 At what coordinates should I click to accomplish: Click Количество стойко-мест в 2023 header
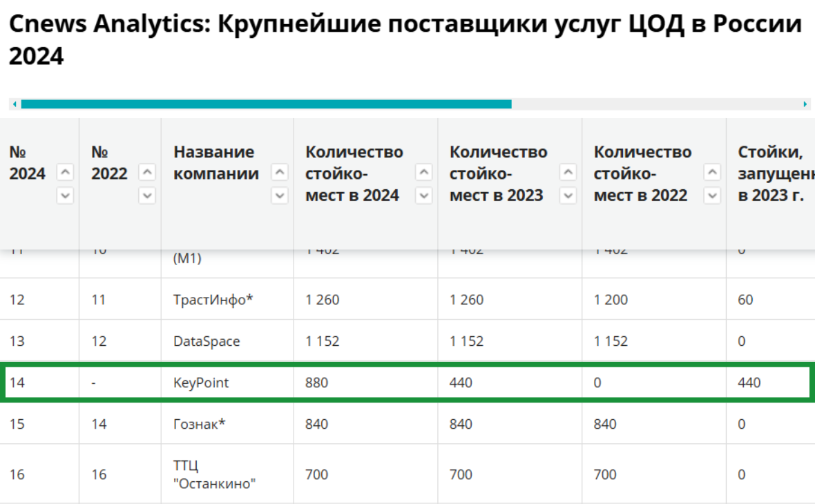498,173
